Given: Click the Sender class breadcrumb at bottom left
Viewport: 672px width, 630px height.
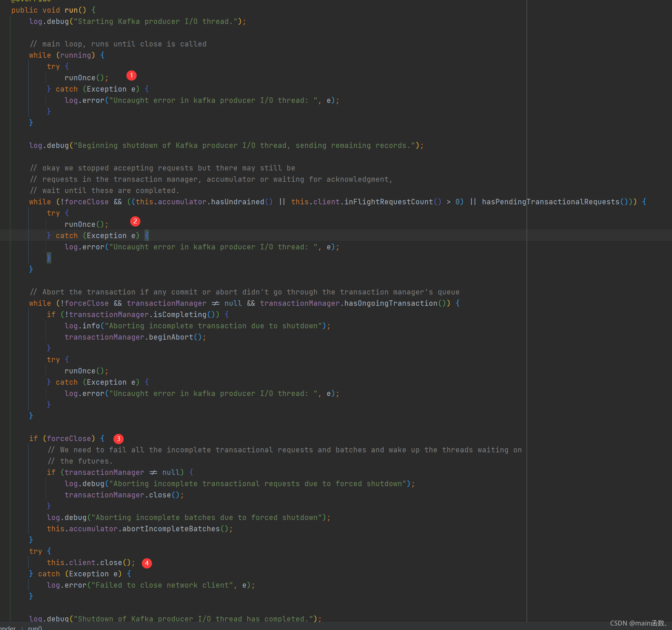Looking at the screenshot, I should coord(7,628).
